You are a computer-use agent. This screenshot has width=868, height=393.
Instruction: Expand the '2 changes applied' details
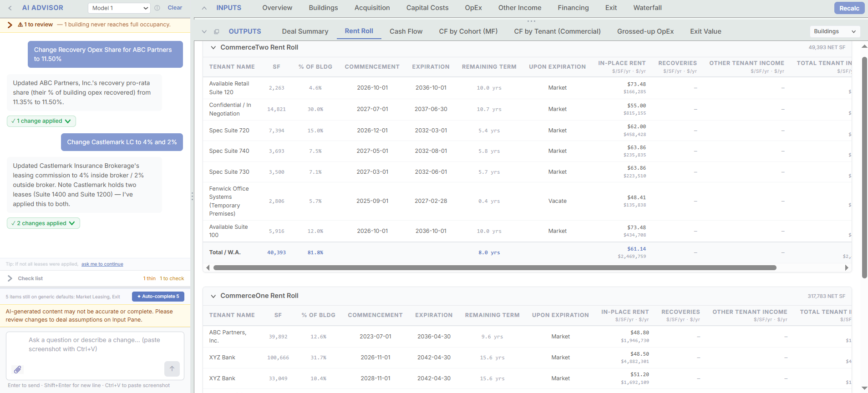click(43, 223)
